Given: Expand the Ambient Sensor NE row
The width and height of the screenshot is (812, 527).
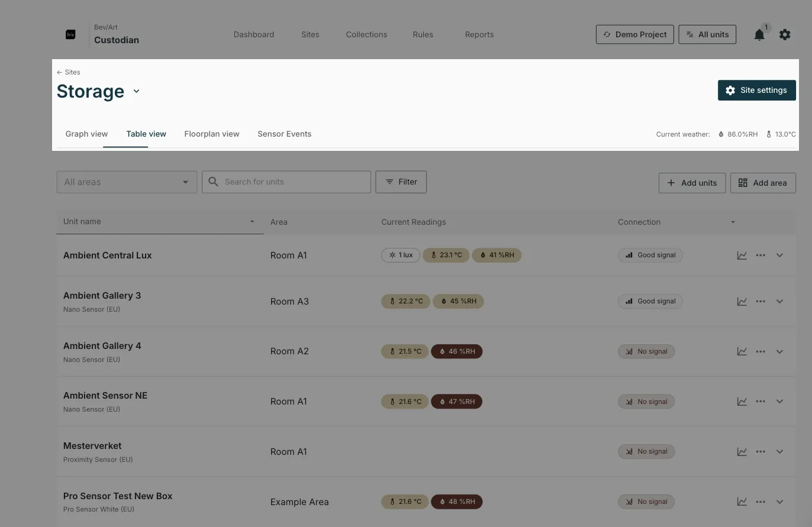Looking at the screenshot, I should tap(779, 402).
